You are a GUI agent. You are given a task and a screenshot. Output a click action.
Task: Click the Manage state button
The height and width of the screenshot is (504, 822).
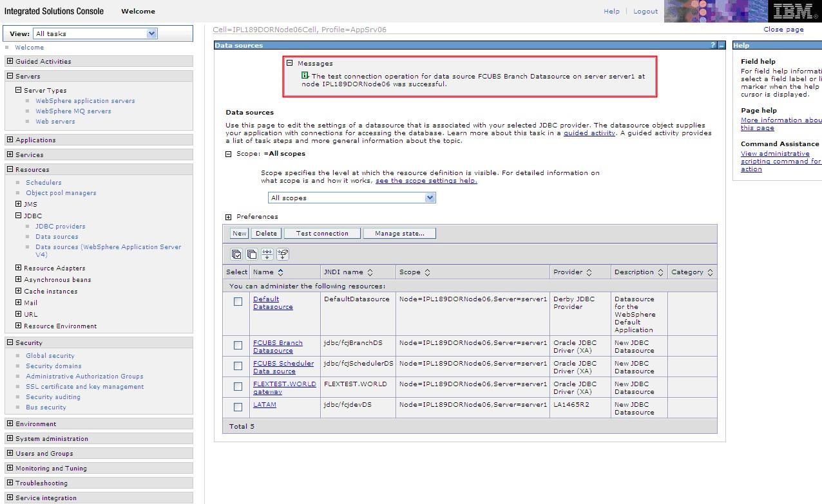click(x=399, y=234)
